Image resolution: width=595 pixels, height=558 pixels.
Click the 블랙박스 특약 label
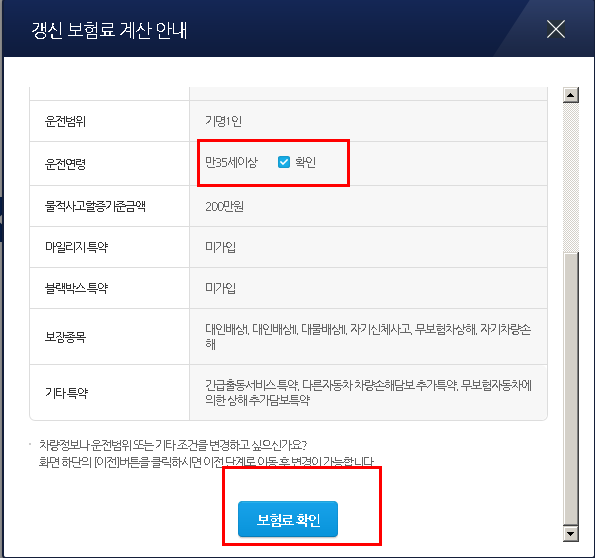pyautogui.click(x=77, y=288)
